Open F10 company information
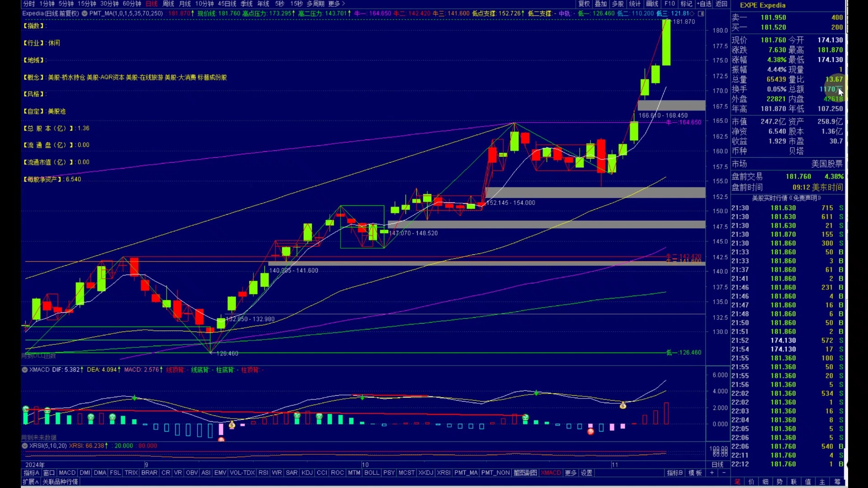This screenshot has height=488, width=868. tap(670, 4)
